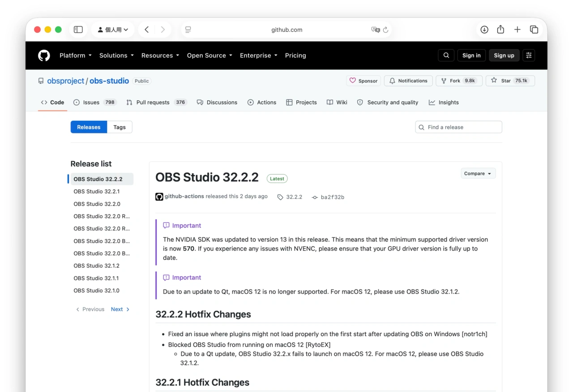
Task: Open the translate icon in address bar
Action: (375, 30)
